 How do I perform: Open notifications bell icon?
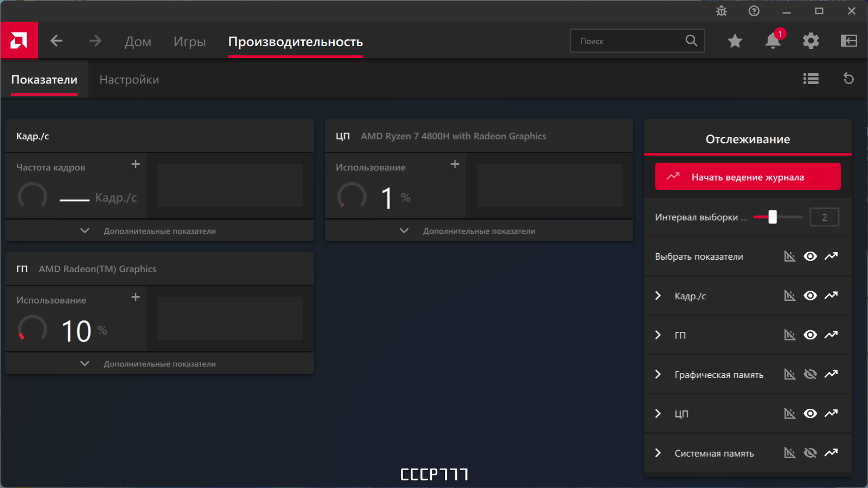pos(773,41)
